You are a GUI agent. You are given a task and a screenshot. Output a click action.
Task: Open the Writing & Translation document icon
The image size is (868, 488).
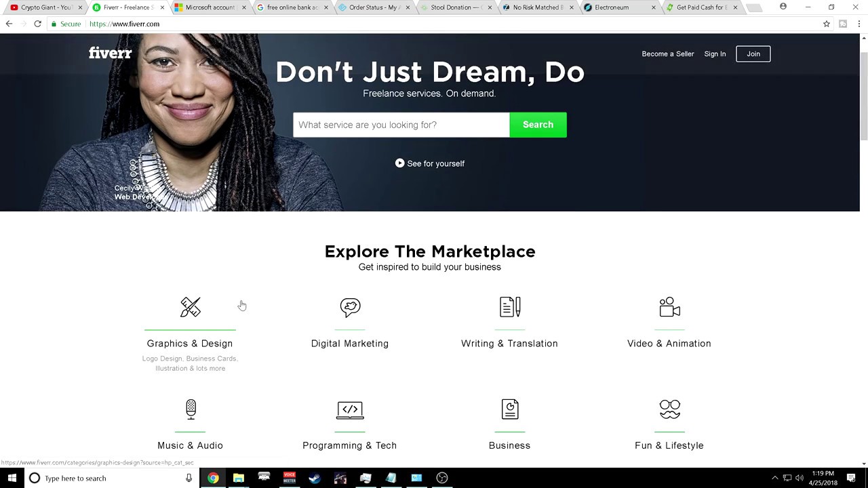point(510,307)
